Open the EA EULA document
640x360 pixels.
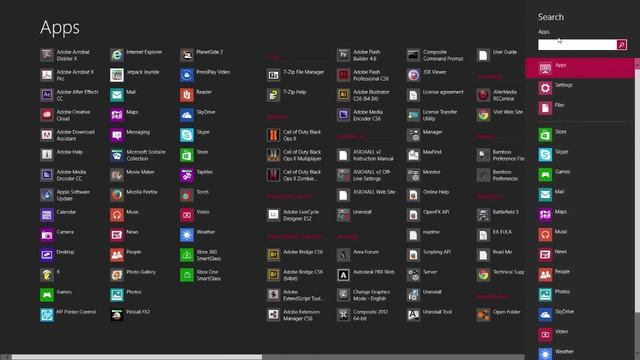pos(495,235)
